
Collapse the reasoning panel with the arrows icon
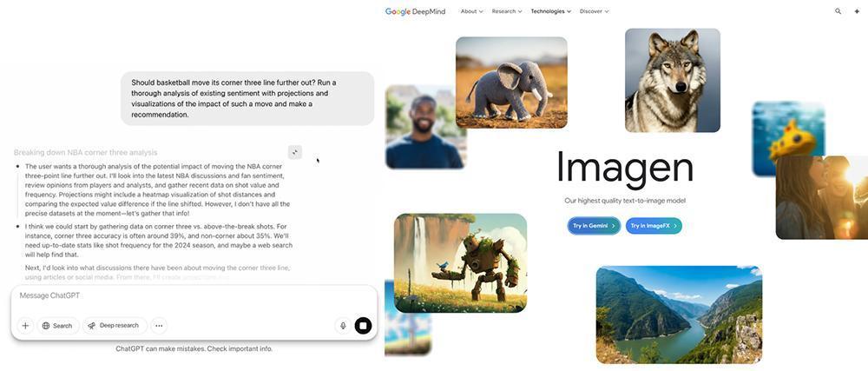click(295, 152)
